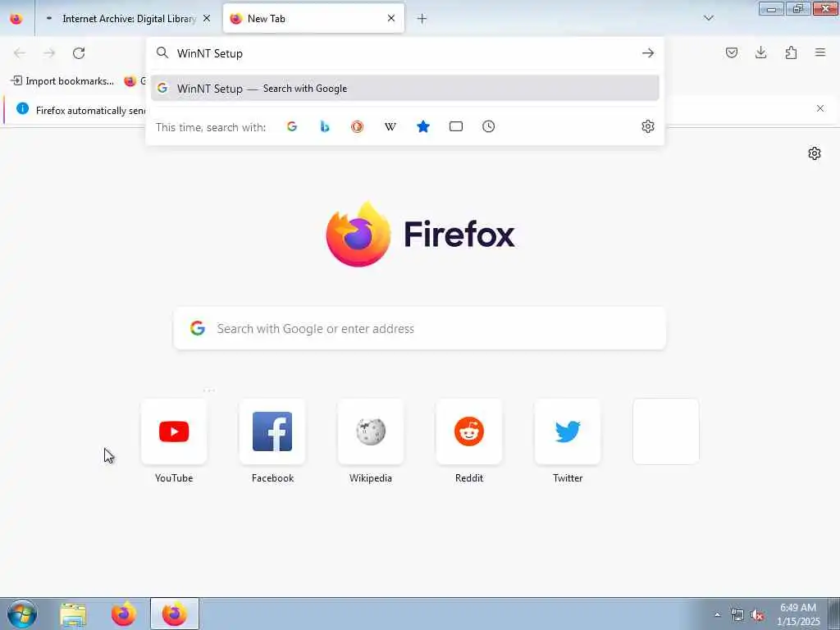This screenshot has width=840, height=630.
Task: Open the YouTube shortcut tile
Action: [174, 431]
